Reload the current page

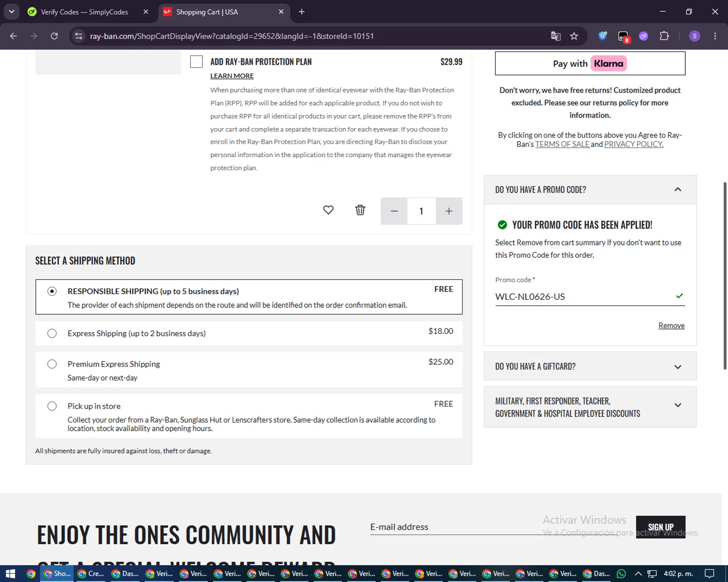pyautogui.click(x=54, y=36)
